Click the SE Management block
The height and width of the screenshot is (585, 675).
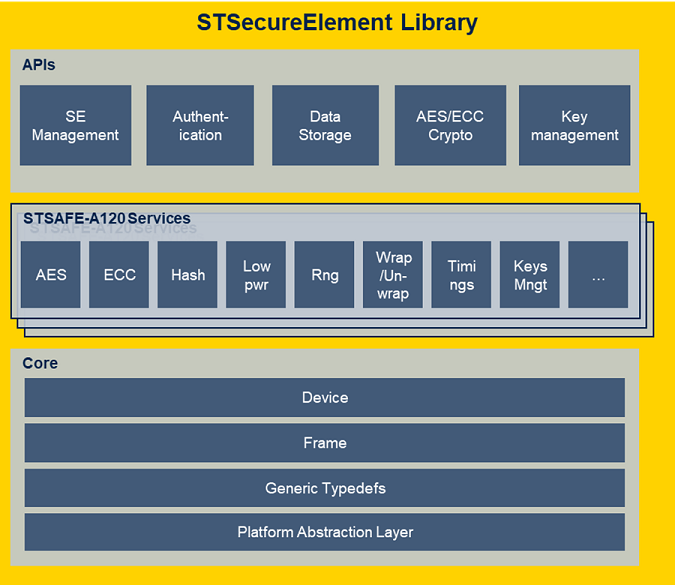pyautogui.click(x=75, y=125)
